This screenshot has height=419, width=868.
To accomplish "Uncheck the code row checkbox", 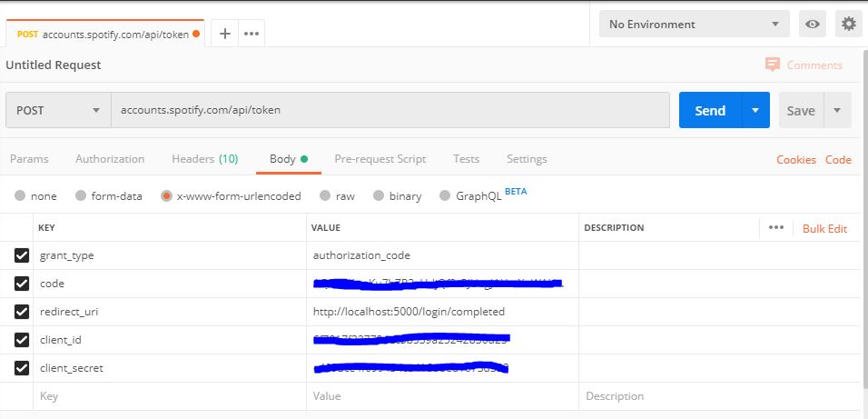I will [22, 284].
